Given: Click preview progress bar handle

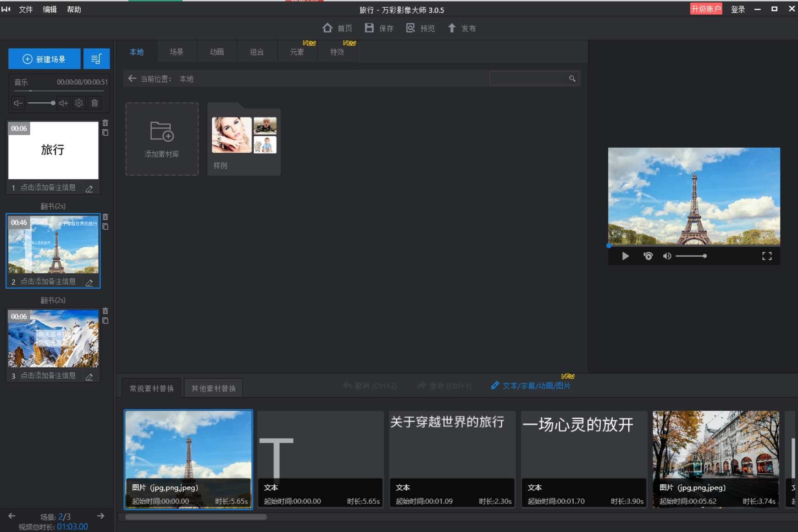Looking at the screenshot, I should 609,245.
